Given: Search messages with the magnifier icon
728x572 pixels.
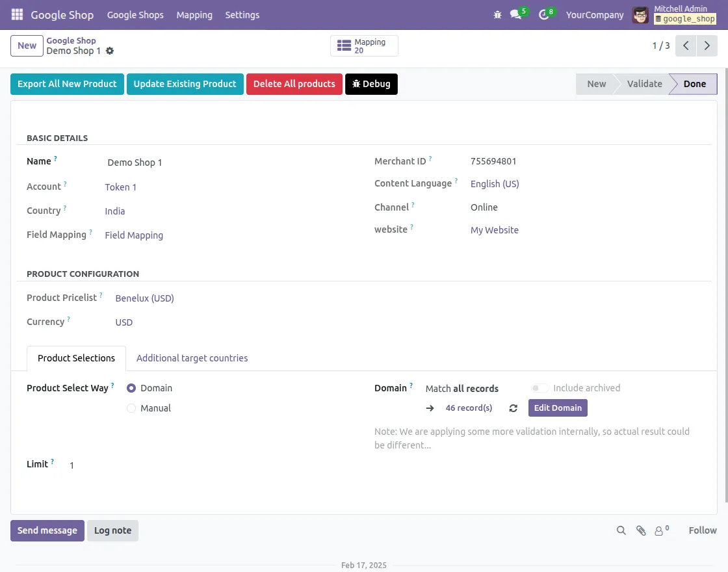Looking at the screenshot, I should coord(621,530).
